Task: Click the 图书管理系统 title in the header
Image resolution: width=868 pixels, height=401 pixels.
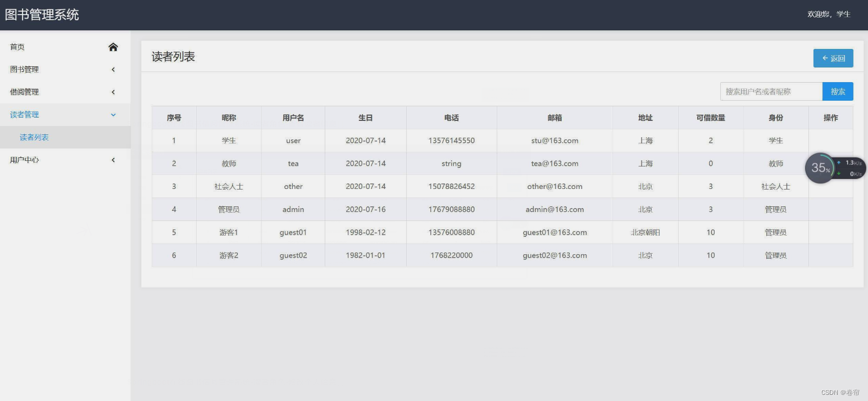Action: (x=42, y=13)
